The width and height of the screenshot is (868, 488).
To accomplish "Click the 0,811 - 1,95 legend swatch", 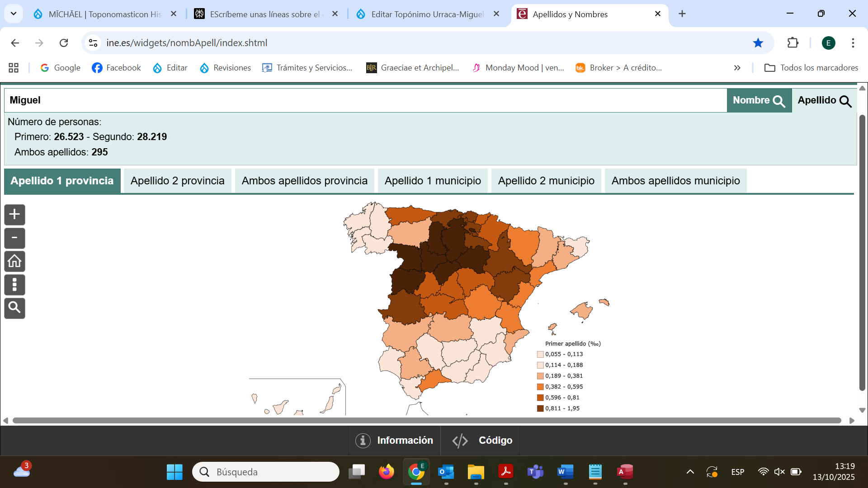I will coord(540,408).
